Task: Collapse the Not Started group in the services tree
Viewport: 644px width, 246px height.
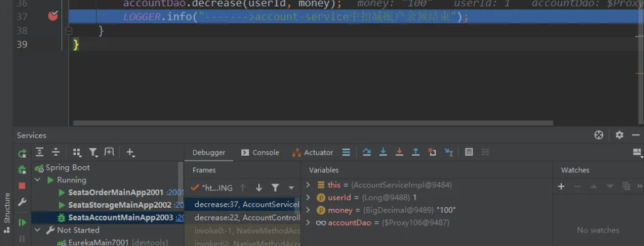Action: click(x=38, y=230)
